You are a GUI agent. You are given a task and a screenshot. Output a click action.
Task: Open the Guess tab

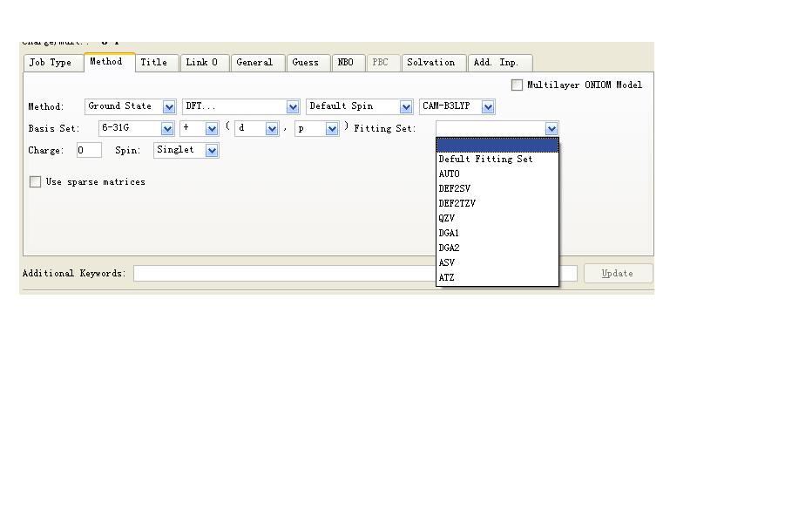(x=308, y=63)
